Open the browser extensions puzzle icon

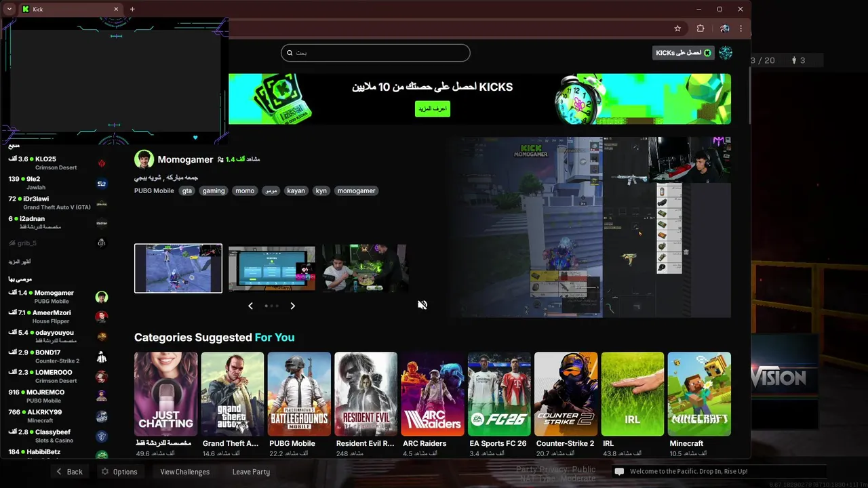coord(701,28)
